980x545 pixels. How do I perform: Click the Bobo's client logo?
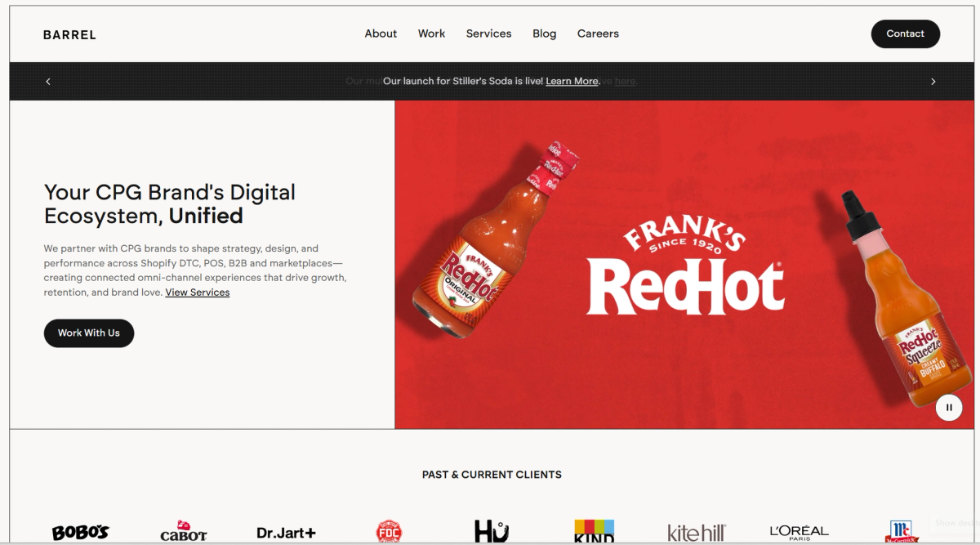click(80, 533)
